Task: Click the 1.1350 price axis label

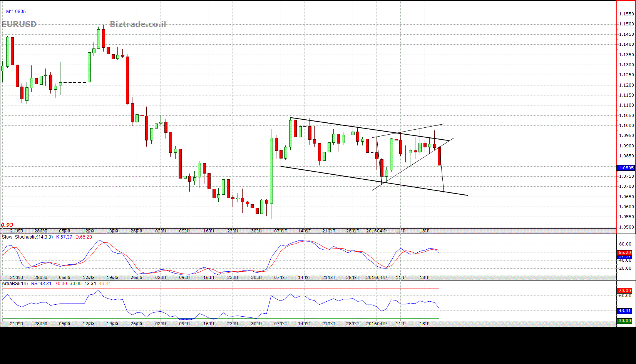Action: 626,55
